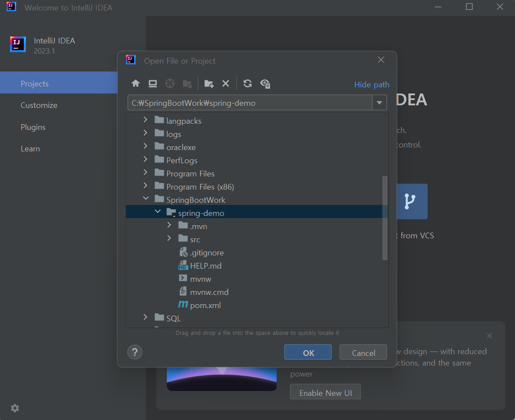Refresh the file tree with Refresh icon
515x420 pixels.
pos(248,83)
